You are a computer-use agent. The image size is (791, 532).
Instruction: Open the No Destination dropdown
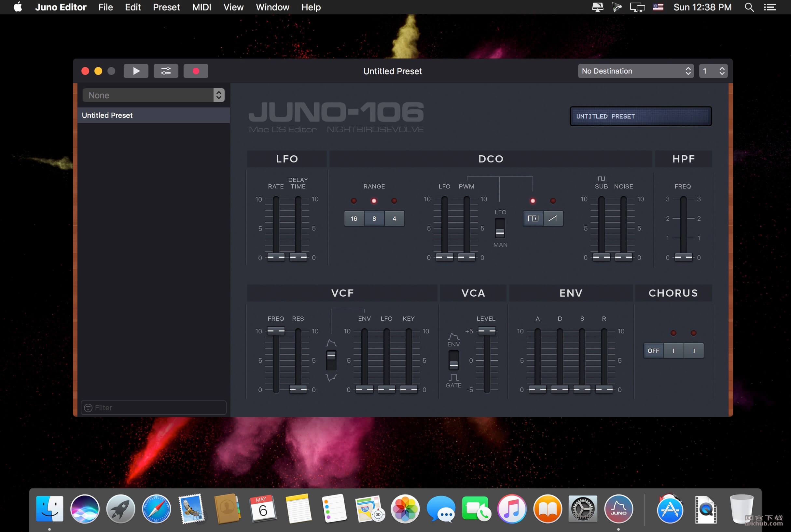[636, 71]
